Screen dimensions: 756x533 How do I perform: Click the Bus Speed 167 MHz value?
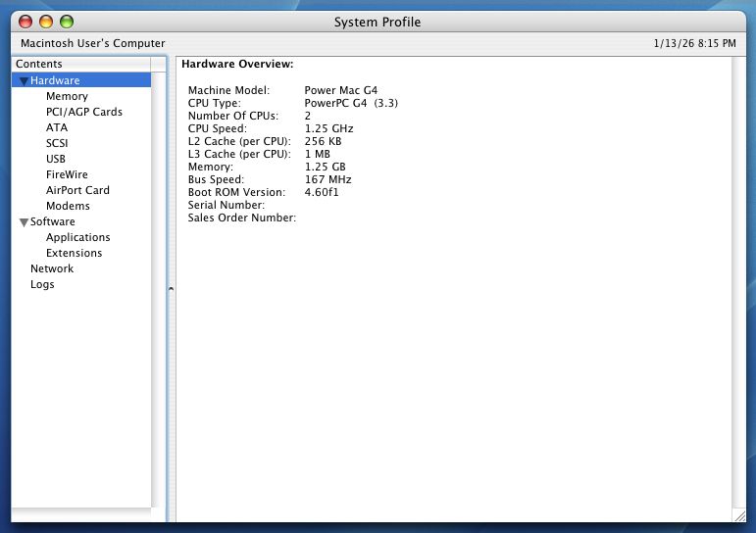(328, 179)
